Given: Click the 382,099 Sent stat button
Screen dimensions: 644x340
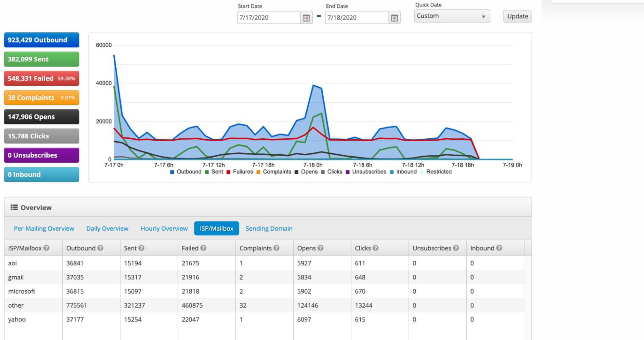Looking at the screenshot, I should click(x=42, y=59).
